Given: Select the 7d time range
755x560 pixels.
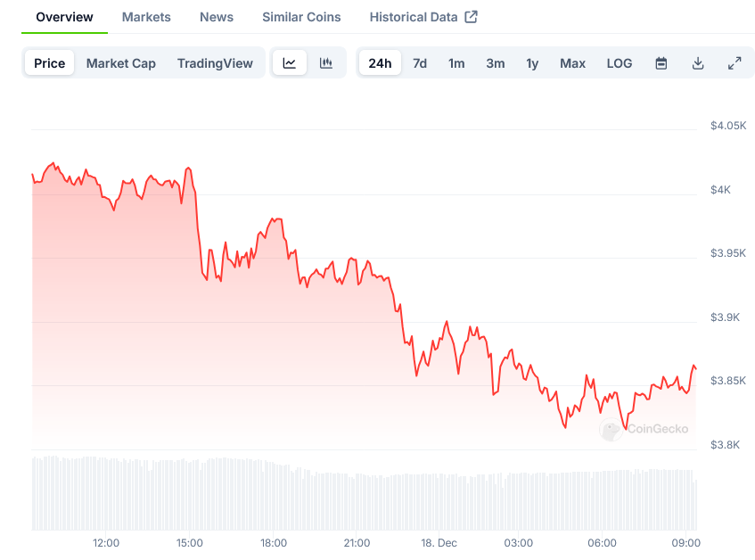Looking at the screenshot, I should coord(420,63).
